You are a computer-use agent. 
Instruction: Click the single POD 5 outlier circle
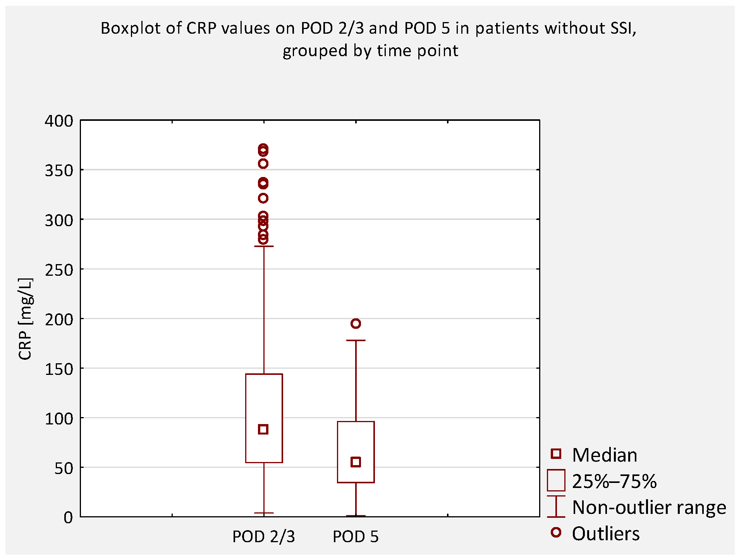click(x=356, y=323)
